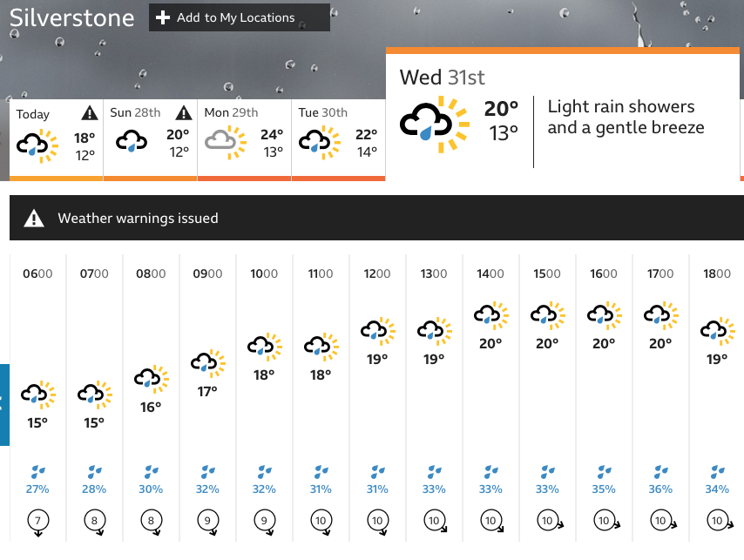
Task: Click the warning triangle on Today tab
Action: (89, 113)
